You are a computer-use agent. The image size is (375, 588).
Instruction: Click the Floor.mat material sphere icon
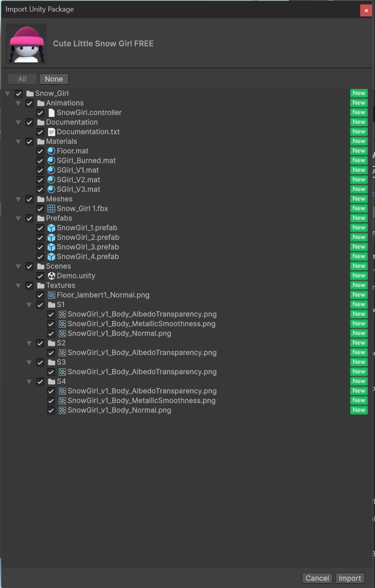pos(51,151)
